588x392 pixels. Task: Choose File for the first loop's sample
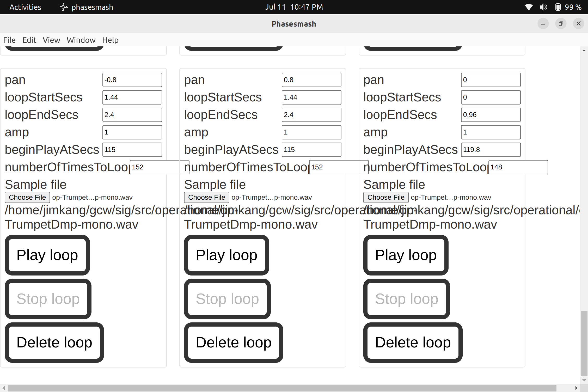click(x=27, y=197)
